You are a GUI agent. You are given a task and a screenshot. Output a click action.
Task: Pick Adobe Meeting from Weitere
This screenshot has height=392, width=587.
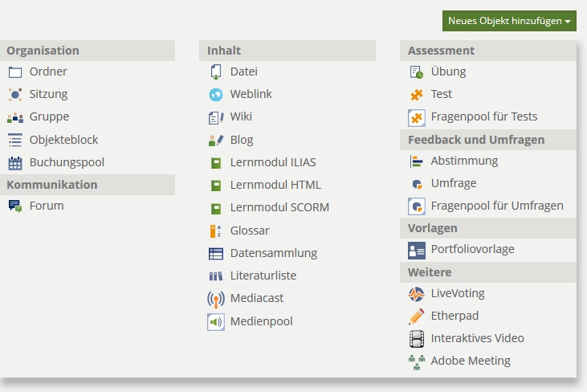[470, 361]
